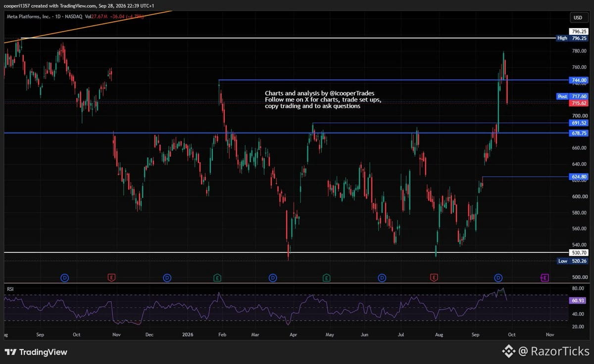This screenshot has width=594, height=364.
Task: Click the TradingView logo
Action: (36, 352)
